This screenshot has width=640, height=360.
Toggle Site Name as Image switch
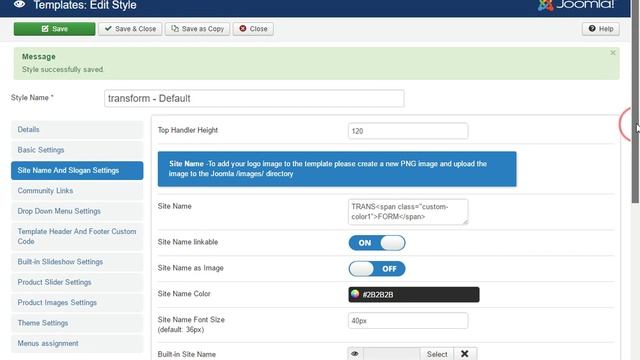377,269
